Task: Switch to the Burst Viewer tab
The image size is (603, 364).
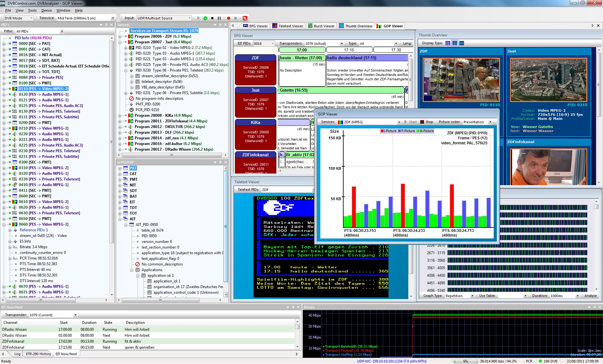Action: pos(321,26)
